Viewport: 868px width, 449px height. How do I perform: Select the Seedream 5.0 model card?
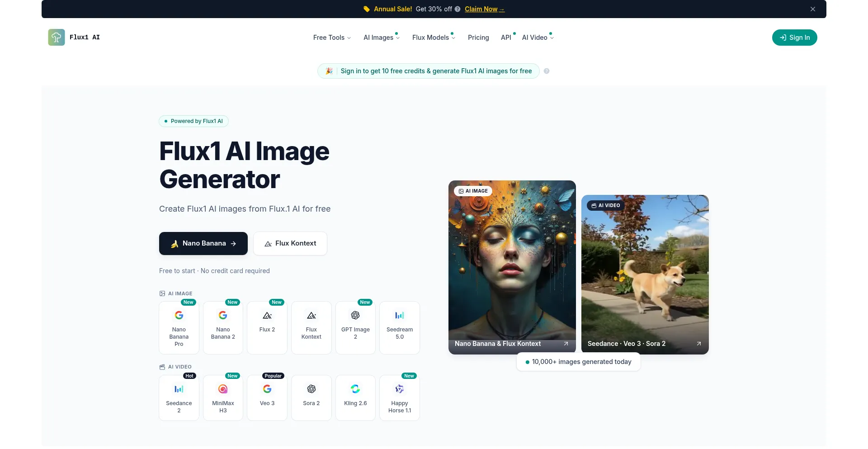(x=400, y=327)
